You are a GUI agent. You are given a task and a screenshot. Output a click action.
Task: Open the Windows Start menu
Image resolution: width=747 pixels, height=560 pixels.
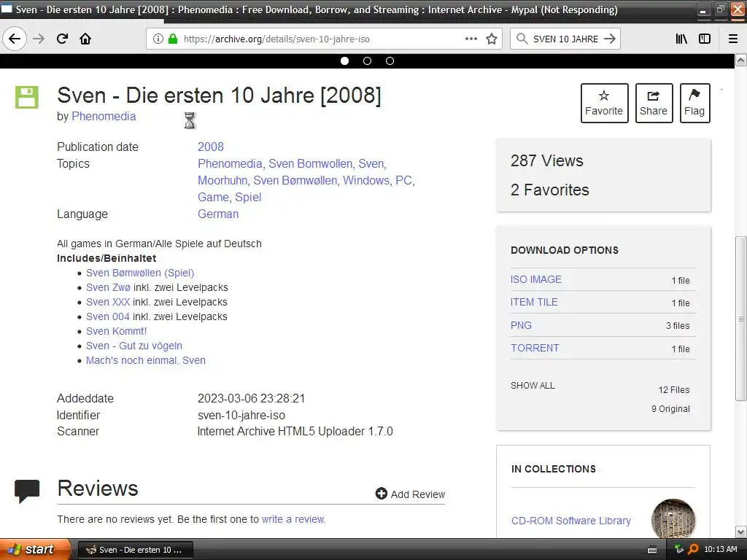pyautogui.click(x=35, y=549)
